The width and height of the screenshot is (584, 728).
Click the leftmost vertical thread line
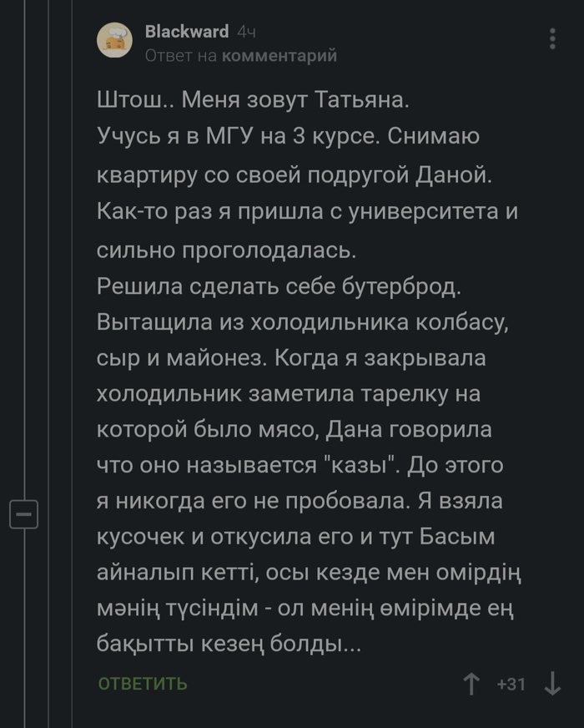point(24,250)
